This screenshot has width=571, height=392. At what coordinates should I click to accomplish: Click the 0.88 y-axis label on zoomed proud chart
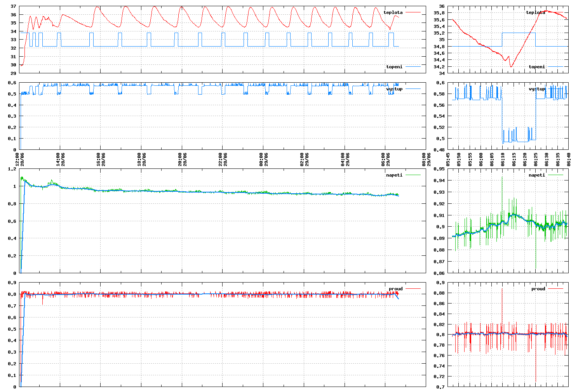(x=439, y=293)
